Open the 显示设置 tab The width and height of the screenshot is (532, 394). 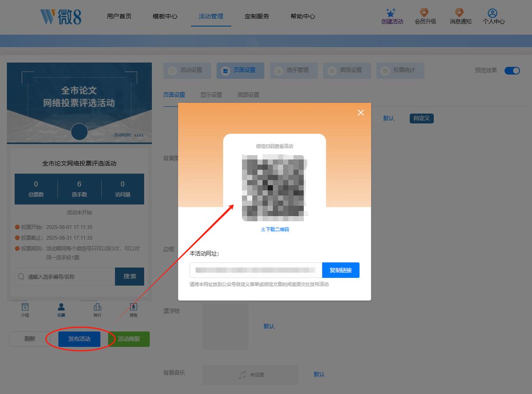point(211,95)
